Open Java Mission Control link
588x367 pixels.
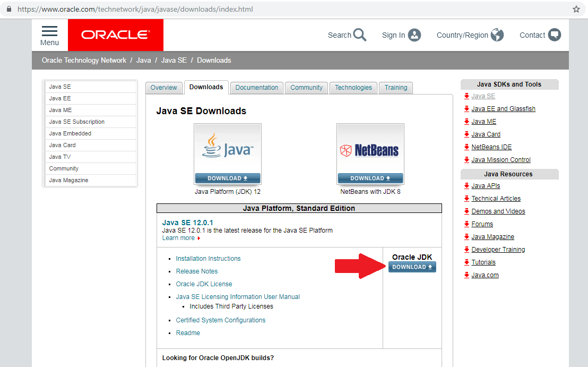pyautogui.click(x=501, y=160)
